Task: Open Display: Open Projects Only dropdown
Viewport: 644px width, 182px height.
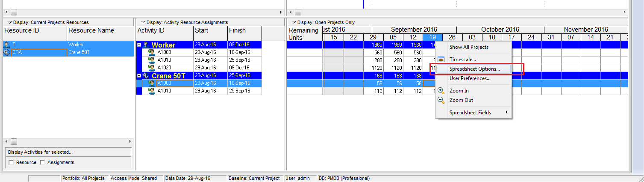Action: [294, 22]
